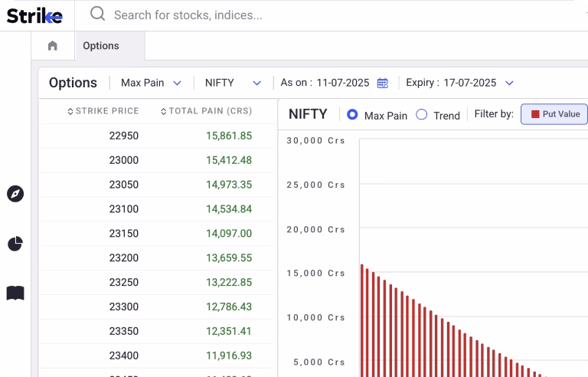The image size is (588, 377).
Task: Open the Expiry 17-07-2025 dropdown
Action: click(x=459, y=83)
